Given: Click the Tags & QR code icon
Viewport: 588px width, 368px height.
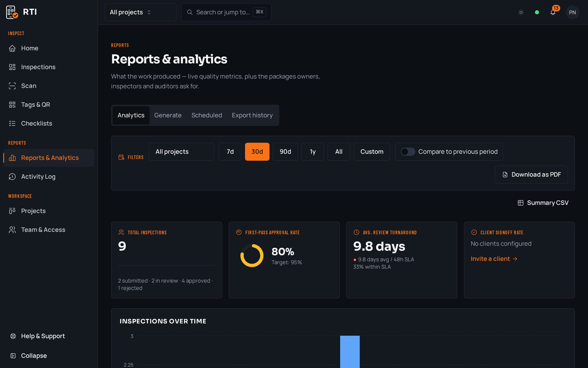Looking at the screenshot, I should click(12, 105).
